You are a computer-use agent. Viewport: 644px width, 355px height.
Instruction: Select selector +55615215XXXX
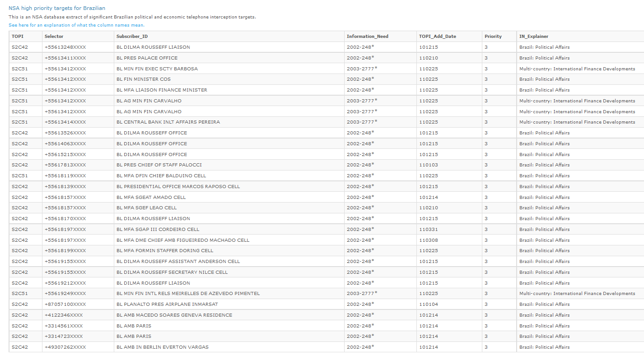(x=77, y=154)
